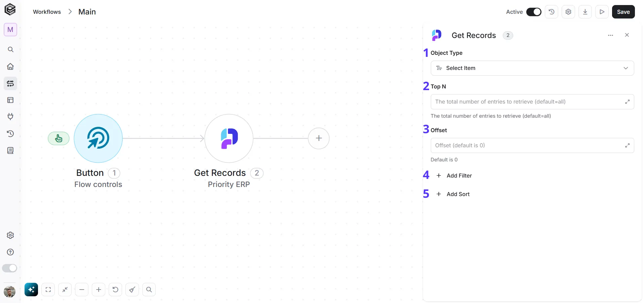This screenshot has width=644, height=303.
Task: Expand the Top N field editor
Action: click(x=627, y=102)
